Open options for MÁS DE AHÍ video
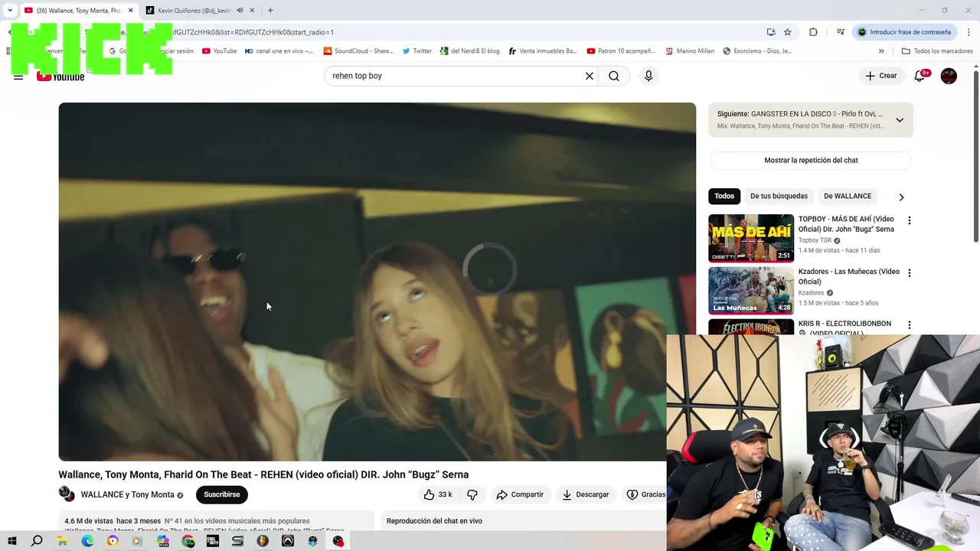This screenshot has height=551, width=980. pyautogui.click(x=910, y=220)
